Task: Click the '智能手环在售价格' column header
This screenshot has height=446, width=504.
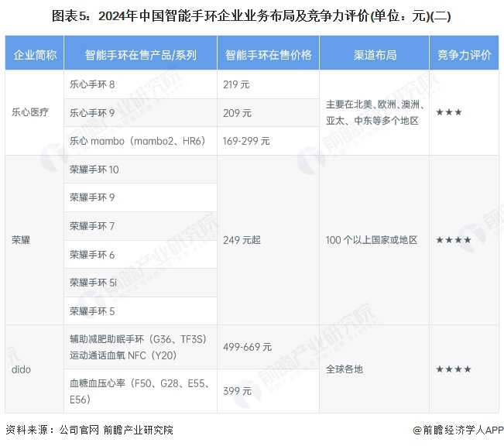Action: [x=269, y=53]
